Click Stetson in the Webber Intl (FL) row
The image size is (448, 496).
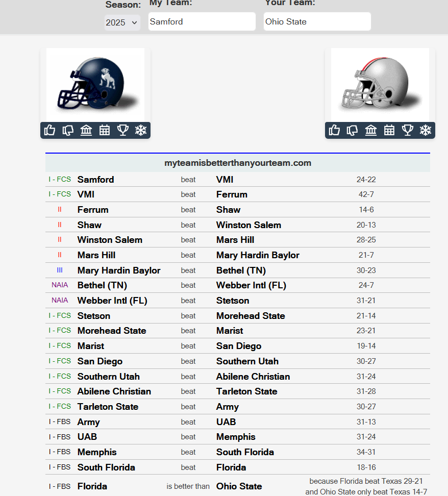point(233,301)
